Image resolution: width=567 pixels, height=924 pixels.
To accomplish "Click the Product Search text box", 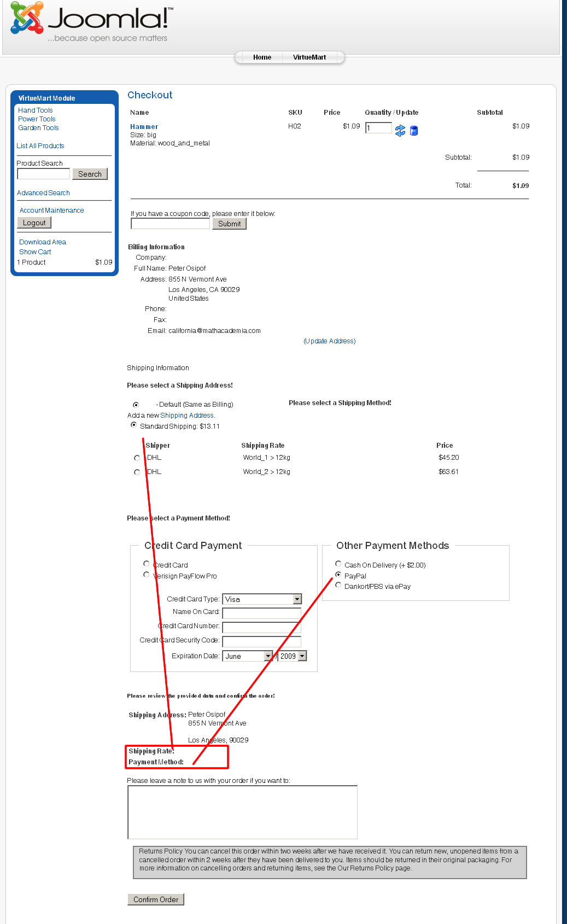I will [44, 174].
